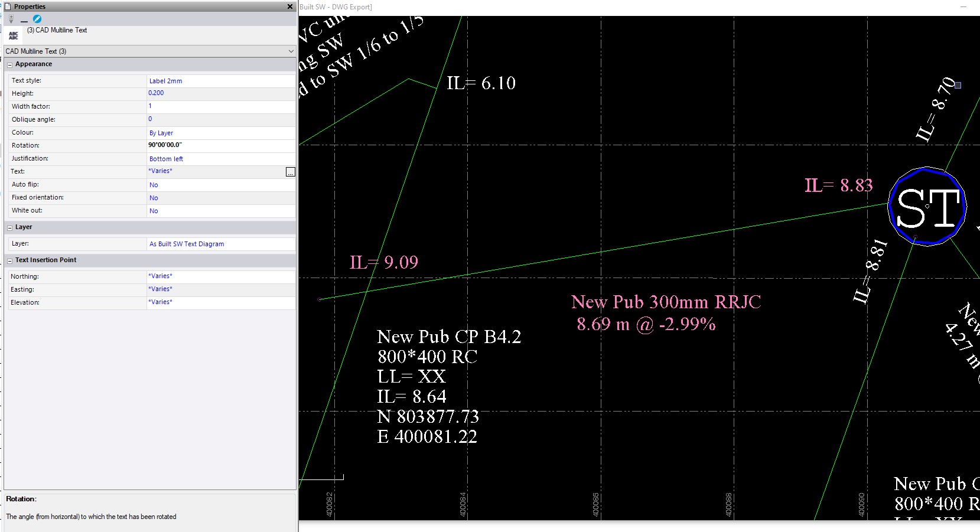Click the grip handle beside IL= 8.70
The image size is (980, 532).
click(958, 86)
